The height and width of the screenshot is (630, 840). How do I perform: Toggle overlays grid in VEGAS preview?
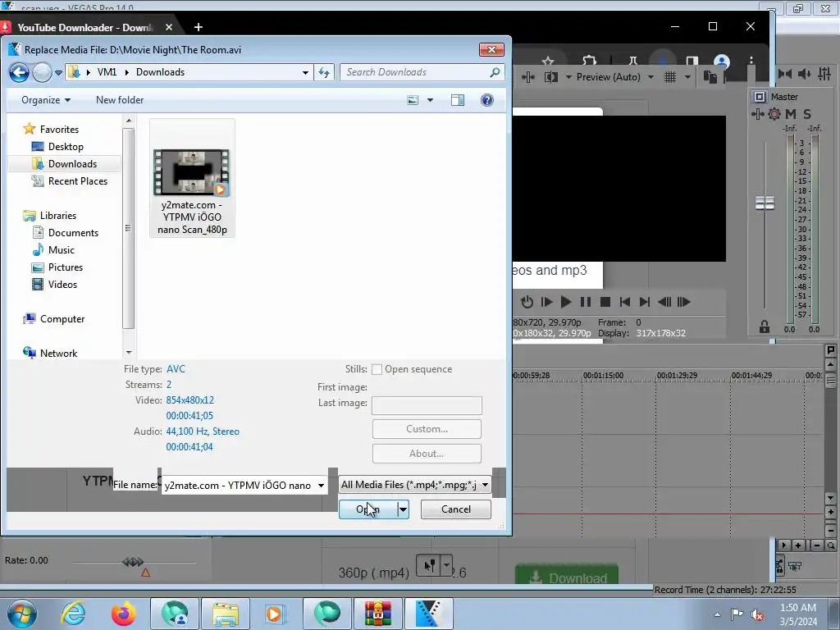(670, 77)
